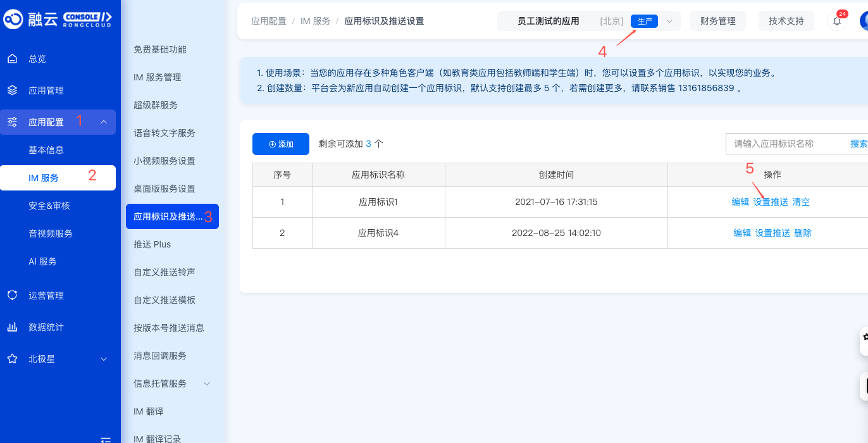Click the 北极星 star icon
This screenshot has height=443, width=868.
click(x=12, y=359)
